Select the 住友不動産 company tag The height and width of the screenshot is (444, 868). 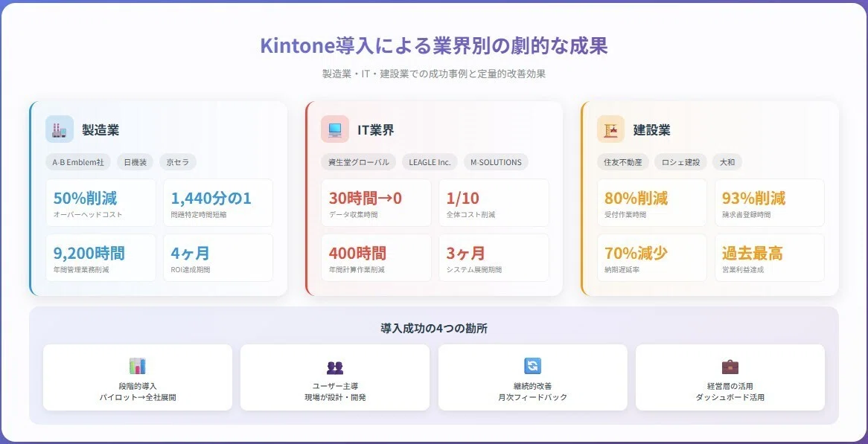(x=623, y=162)
